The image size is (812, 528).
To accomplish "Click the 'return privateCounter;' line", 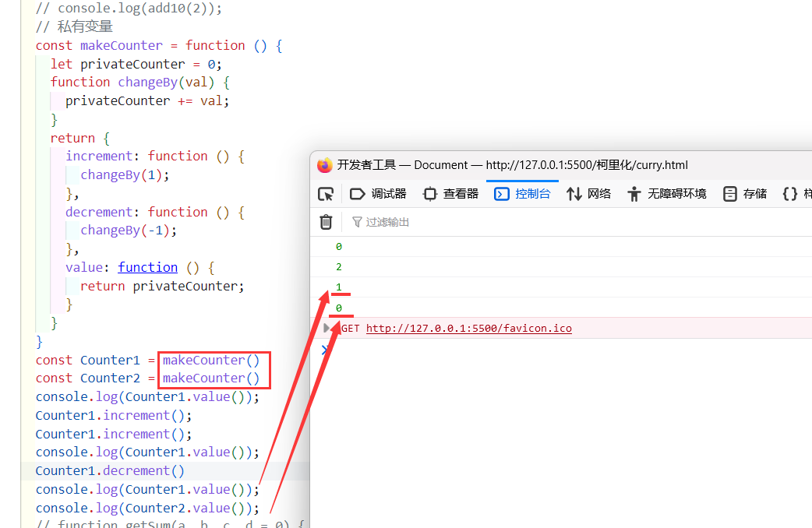I will (x=162, y=287).
